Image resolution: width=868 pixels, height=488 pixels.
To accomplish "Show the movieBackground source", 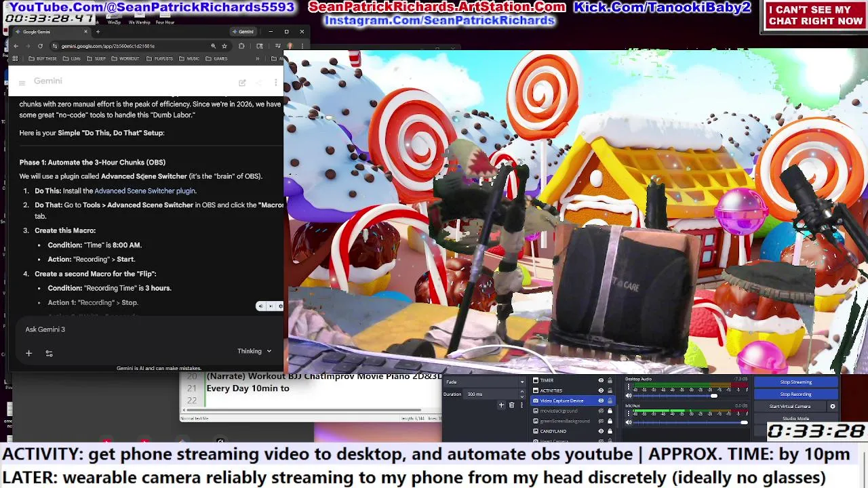I will point(601,411).
